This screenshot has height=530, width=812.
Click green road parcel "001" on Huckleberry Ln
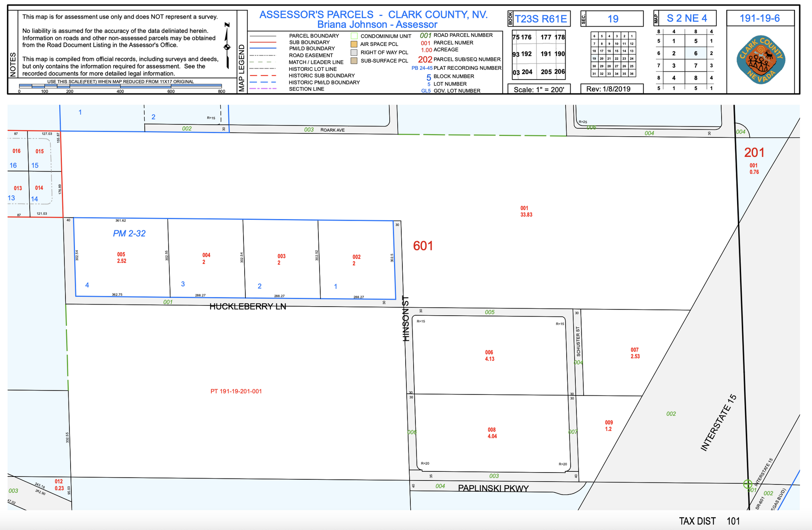click(x=168, y=302)
